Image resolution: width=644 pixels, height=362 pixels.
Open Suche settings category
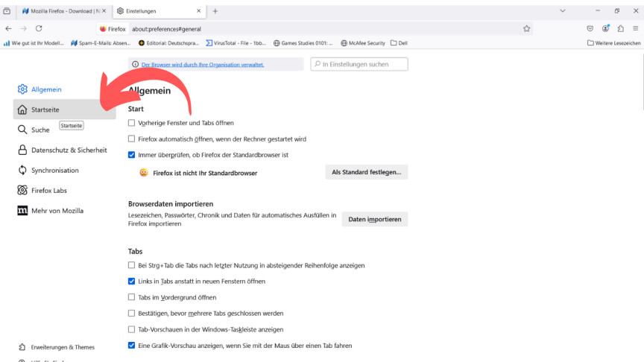[x=65, y=130]
